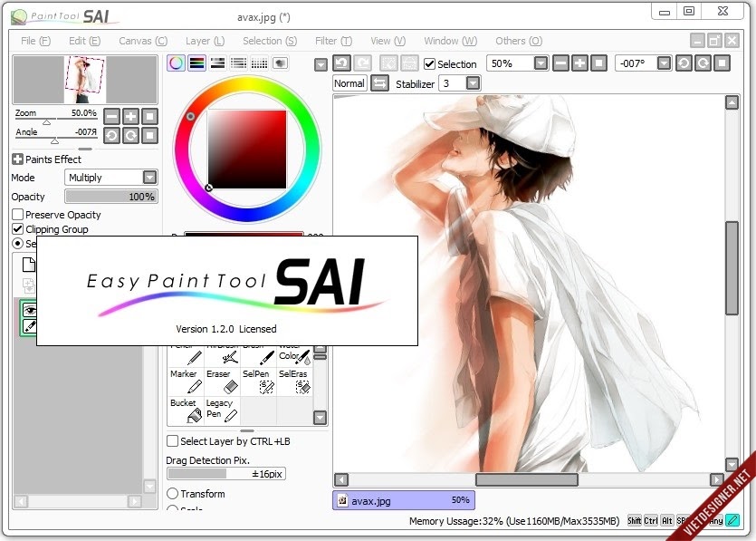Click the Drag Detection ±16pix slider
Image resolution: width=756 pixels, height=541 pixels.
pyautogui.click(x=226, y=474)
